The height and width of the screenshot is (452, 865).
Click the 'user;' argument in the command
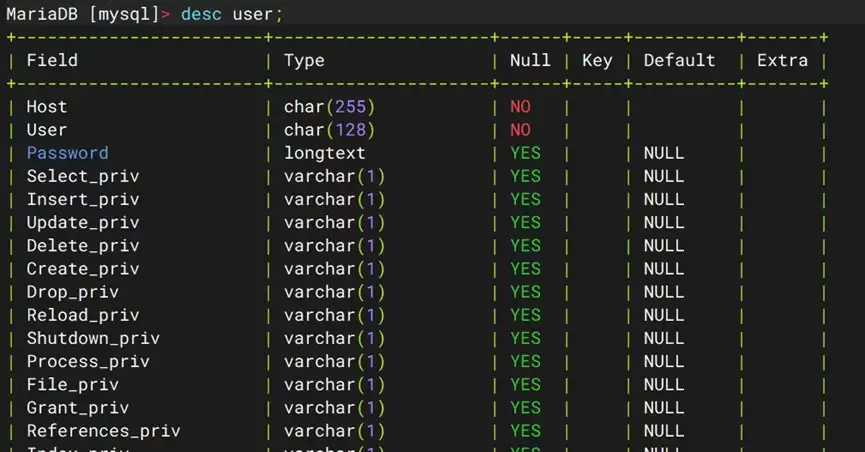(258, 14)
